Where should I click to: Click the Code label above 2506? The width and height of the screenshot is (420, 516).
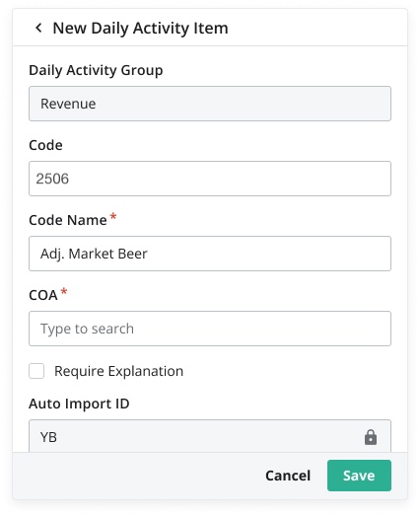coord(45,145)
